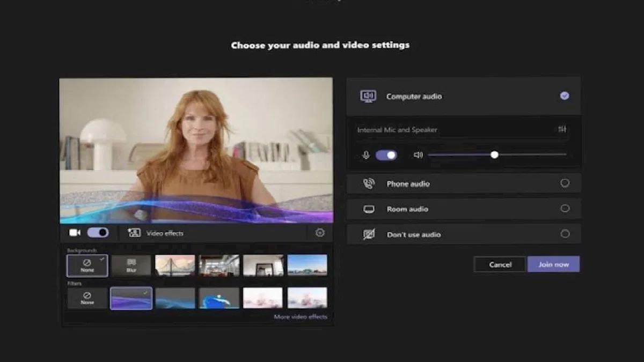Select Room audio radio button
Viewport: 644px width, 362px height.
565,209
